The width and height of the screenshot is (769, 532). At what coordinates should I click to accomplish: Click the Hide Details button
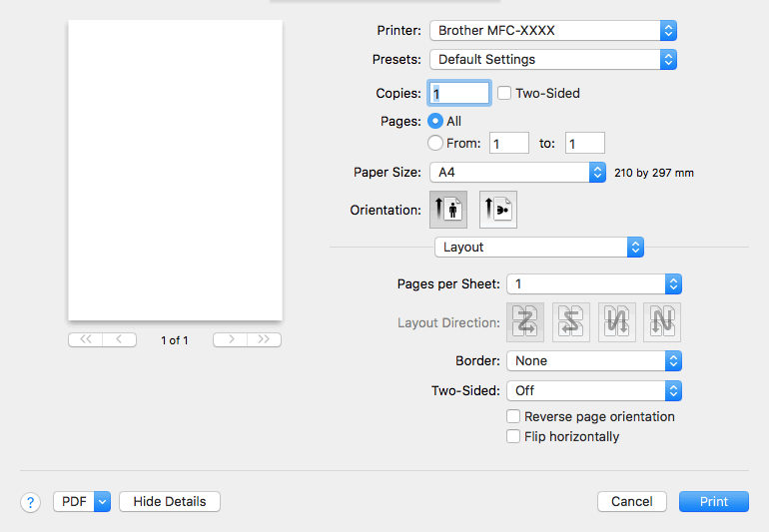point(170,502)
